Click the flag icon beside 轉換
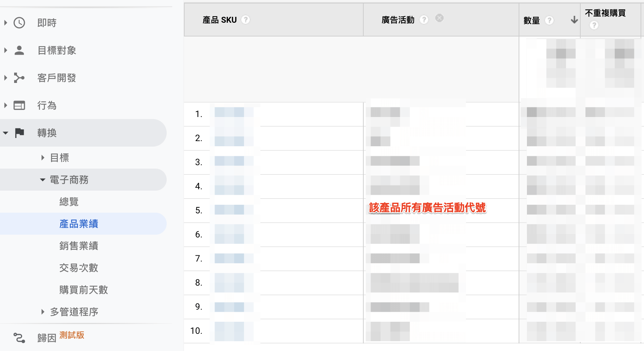This screenshot has width=644, height=351. 19,133
